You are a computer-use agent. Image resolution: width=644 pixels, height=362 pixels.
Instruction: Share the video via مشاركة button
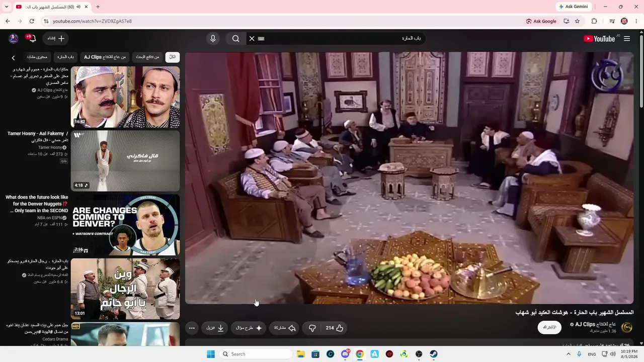coord(285,328)
